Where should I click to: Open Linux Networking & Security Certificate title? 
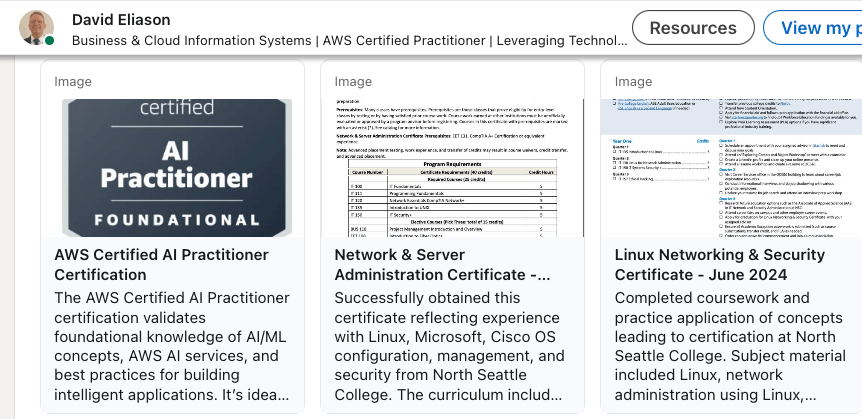click(x=720, y=264)
